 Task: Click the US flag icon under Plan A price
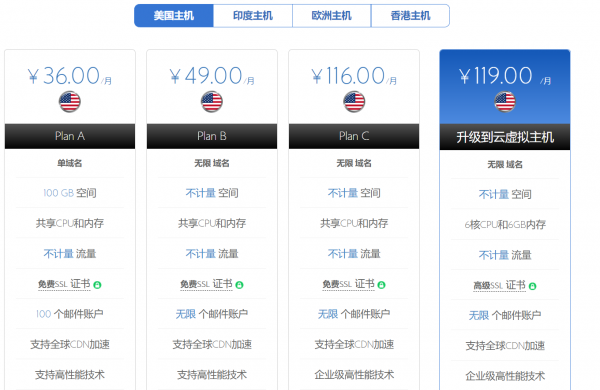[x=70, y=102]
